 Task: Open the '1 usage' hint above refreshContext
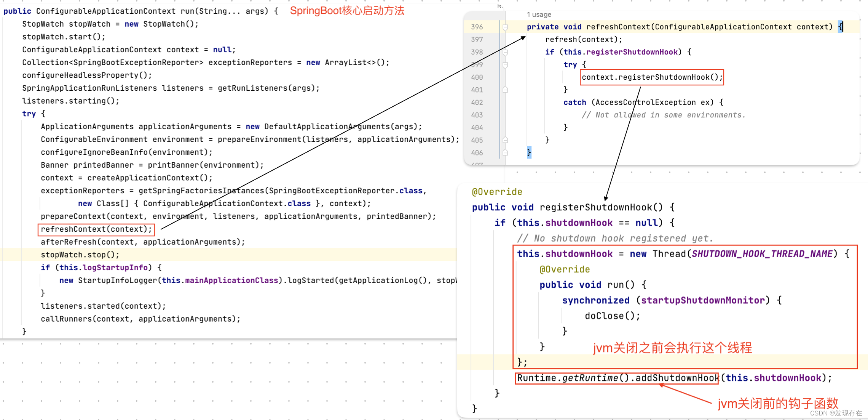539,14
